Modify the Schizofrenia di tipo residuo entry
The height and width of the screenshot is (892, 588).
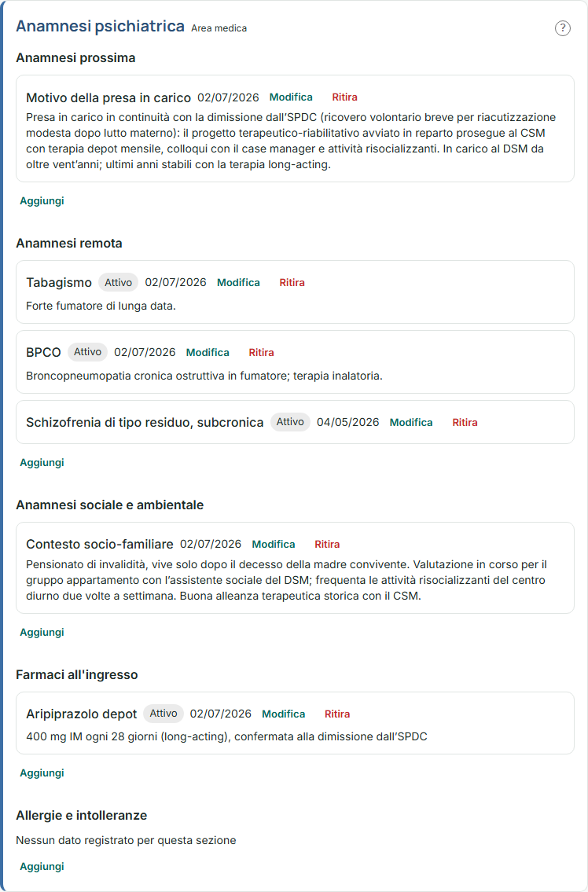(x=411, y=423)
